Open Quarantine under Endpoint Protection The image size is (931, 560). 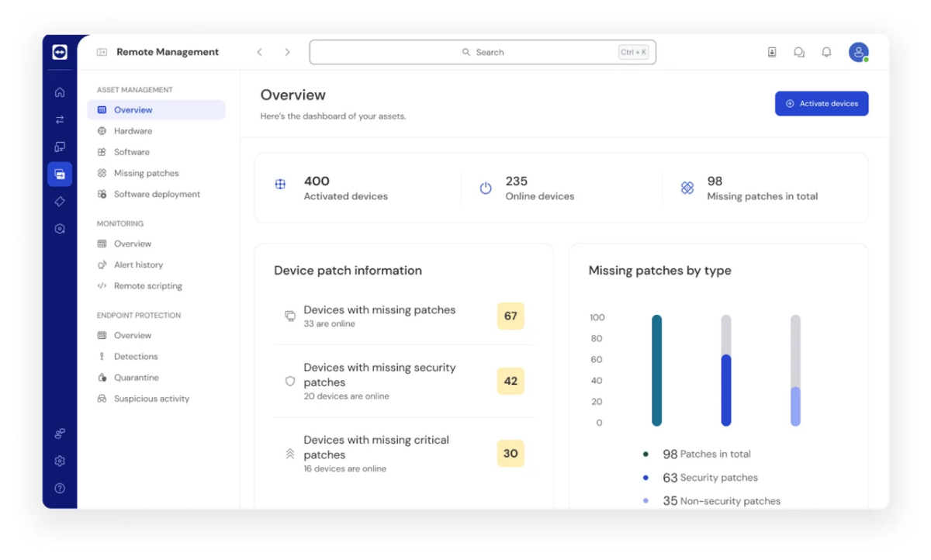pos(136,378)
